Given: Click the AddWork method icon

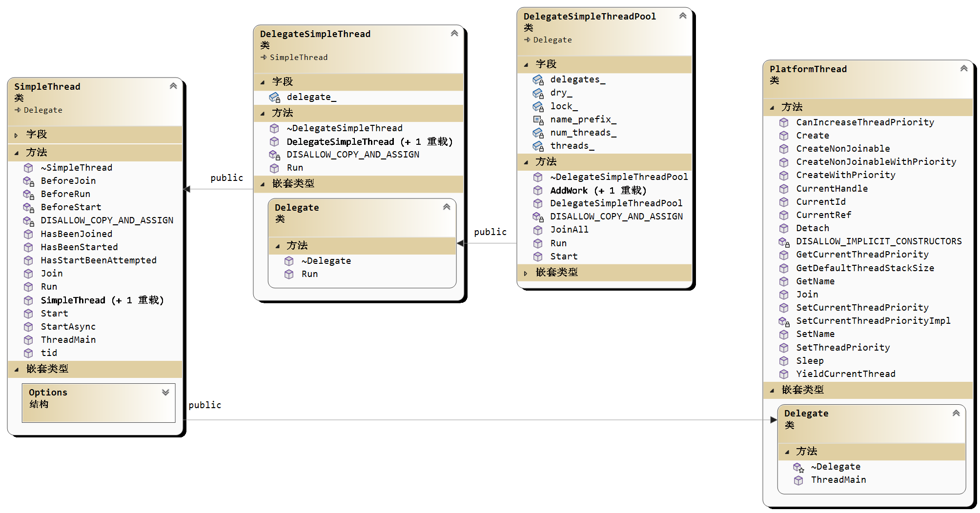Looking at the screenshot, I should [x=538, y=190].
